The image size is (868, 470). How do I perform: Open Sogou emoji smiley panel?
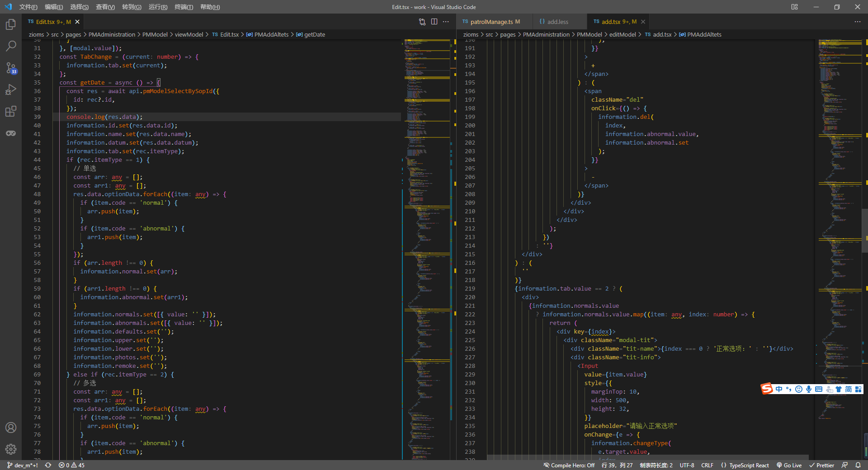799,389
